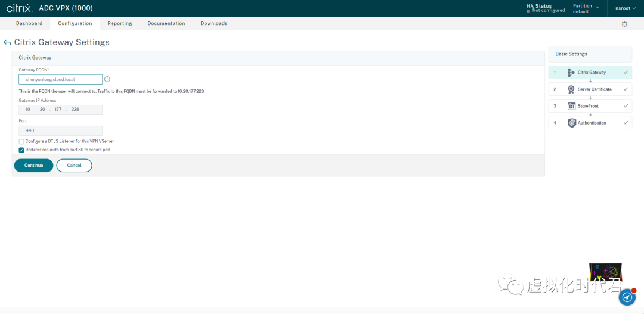This screenshot has width=644, height=314.
Task: Click the Cancel button
Action: coord(74,166)
